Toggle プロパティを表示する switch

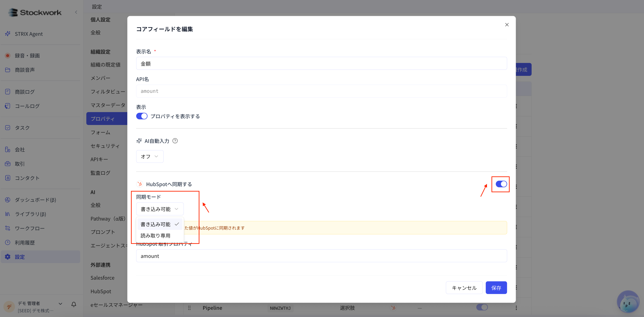point(142,116)
